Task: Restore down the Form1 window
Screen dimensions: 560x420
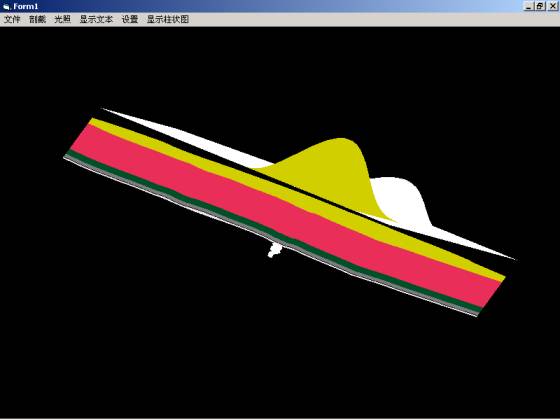Action: click(x=540, y=6)
